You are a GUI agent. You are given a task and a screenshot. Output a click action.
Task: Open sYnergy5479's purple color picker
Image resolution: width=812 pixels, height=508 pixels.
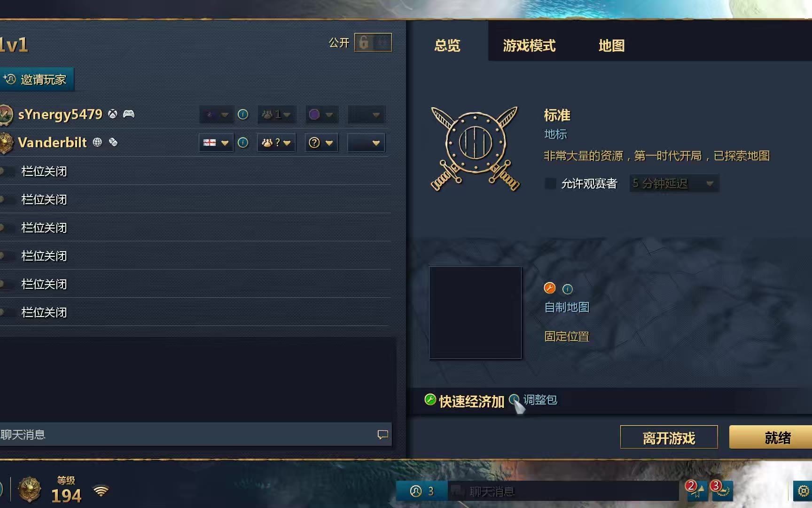pyautogui.click(x=321, y=114)
